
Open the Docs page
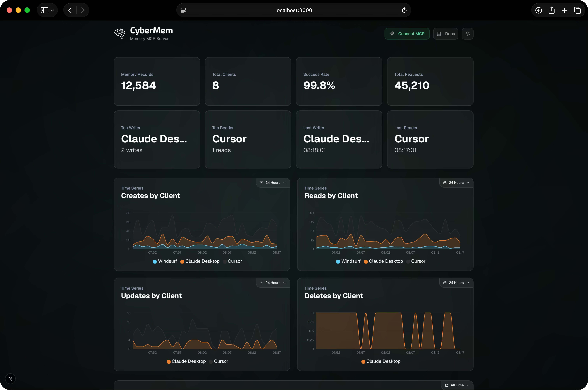coord(446,34)
